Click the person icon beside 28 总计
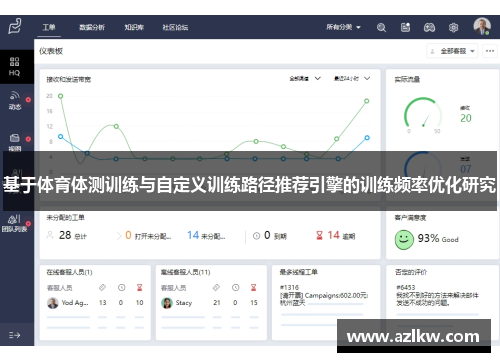500x362 pixels. 50,235
